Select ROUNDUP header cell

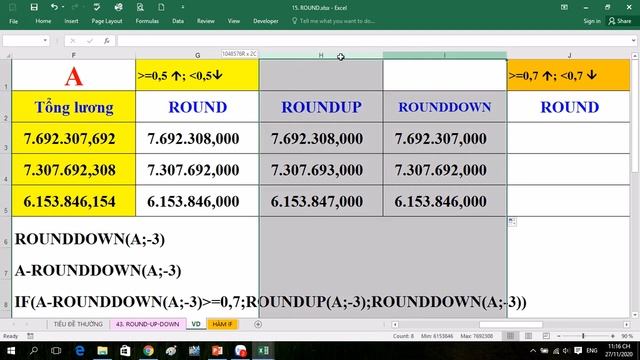tap(321, 107)
